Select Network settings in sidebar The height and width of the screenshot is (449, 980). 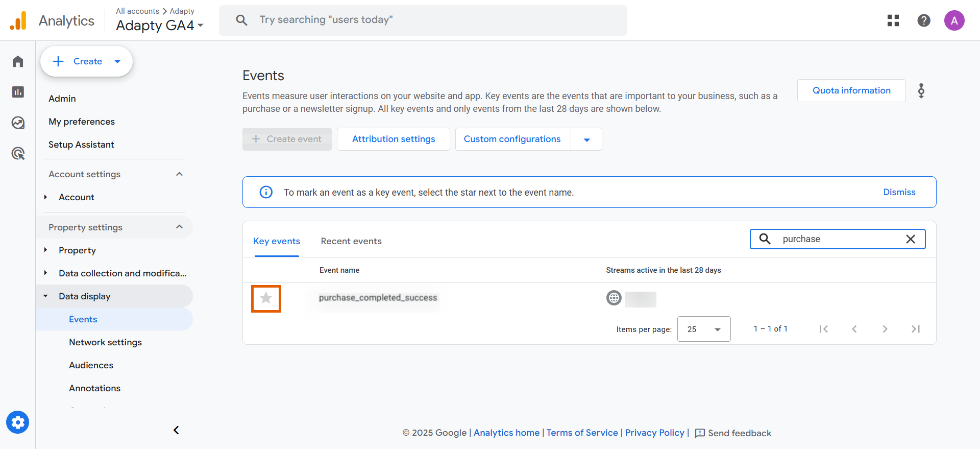click(105, 342)
